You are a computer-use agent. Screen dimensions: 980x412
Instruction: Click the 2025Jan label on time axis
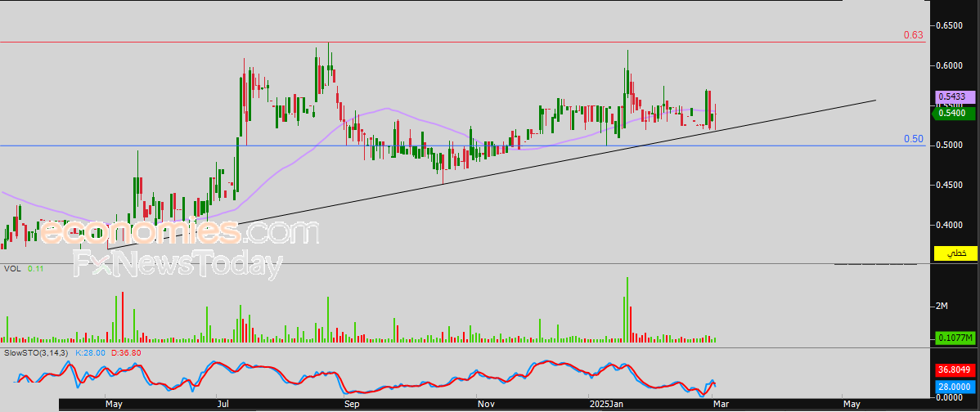point(607,404)
